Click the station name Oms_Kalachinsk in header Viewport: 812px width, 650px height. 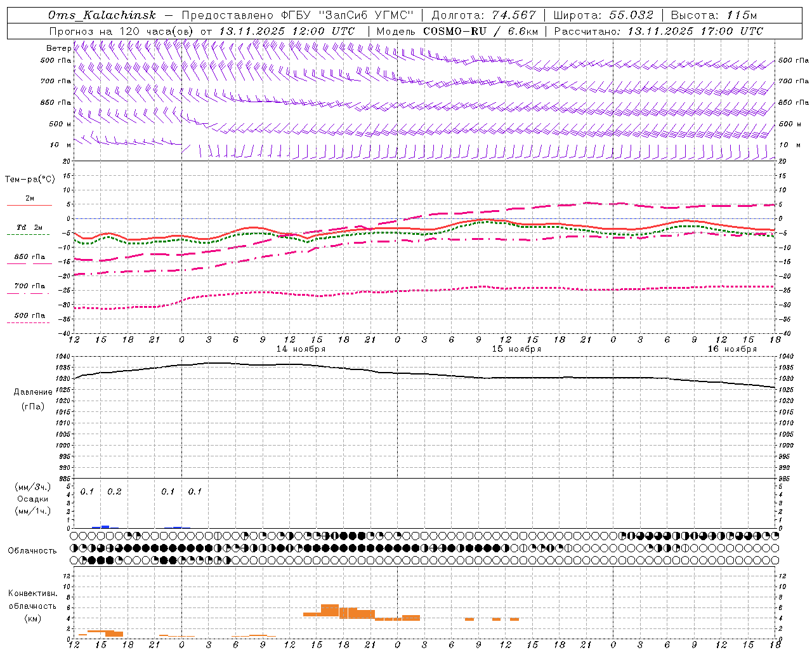(x=101, y=15)
